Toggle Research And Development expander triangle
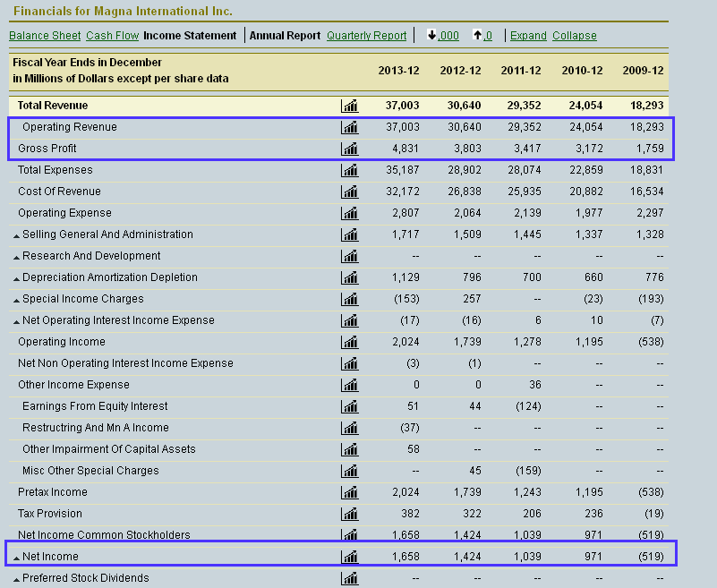The image size is (717, 588). pos(16,258)
